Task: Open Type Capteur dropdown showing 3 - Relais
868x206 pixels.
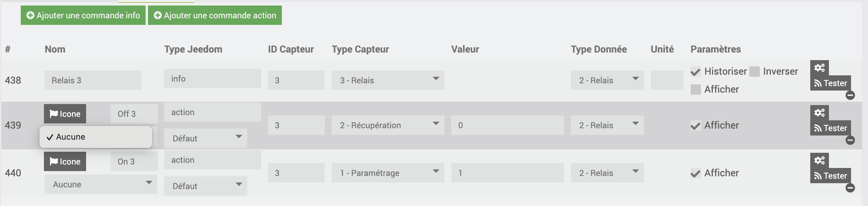Action: click(388, 80)
